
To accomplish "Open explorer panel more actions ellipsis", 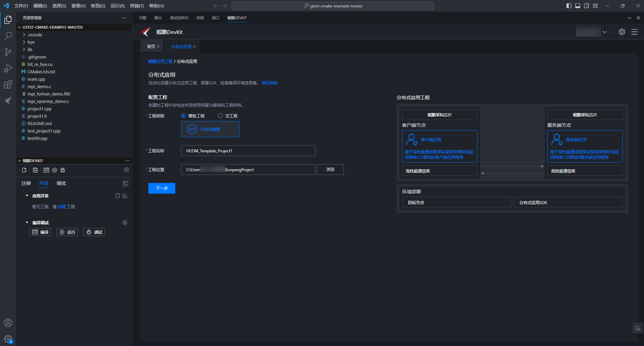I will [124, 18].
